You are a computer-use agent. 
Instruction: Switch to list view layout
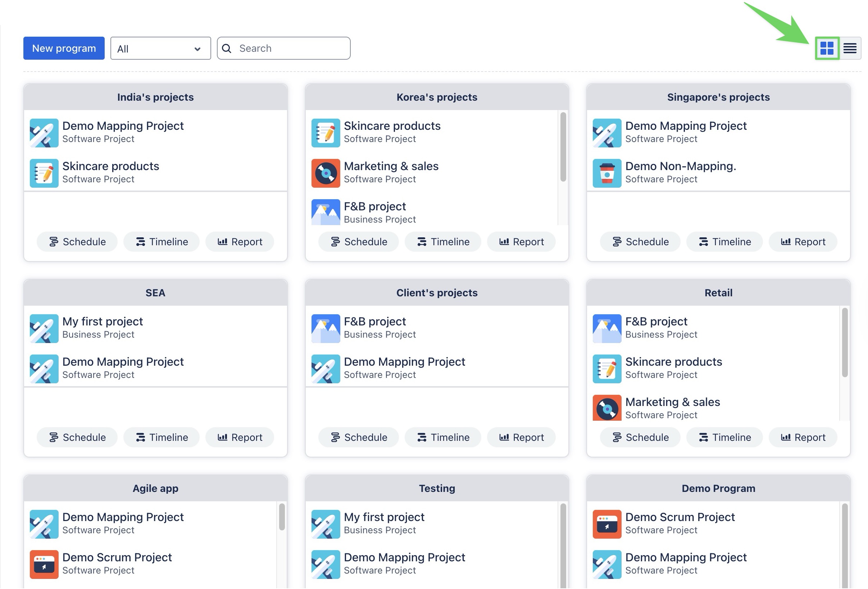click(x=850, y=48)
